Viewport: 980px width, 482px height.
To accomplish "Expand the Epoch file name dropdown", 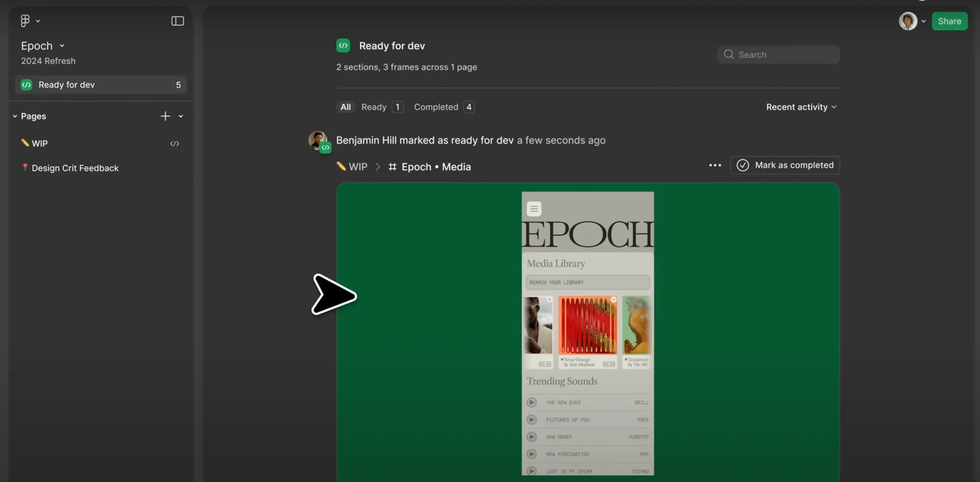I will tap(62, 46).
